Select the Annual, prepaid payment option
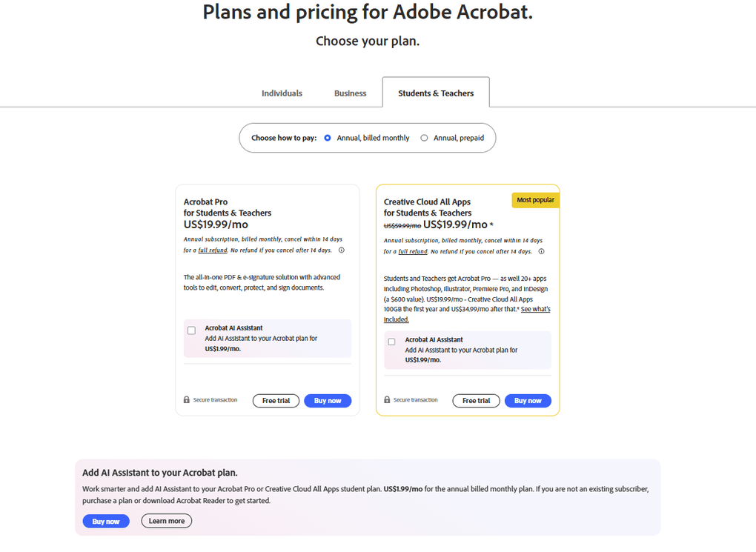The image size is (756, 552). click(423, 138)
